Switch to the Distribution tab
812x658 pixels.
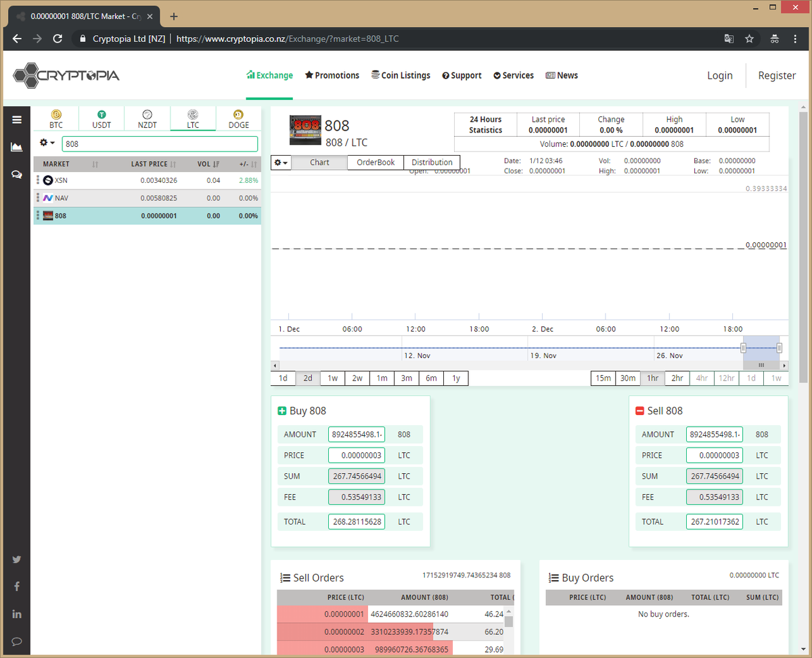432,162
